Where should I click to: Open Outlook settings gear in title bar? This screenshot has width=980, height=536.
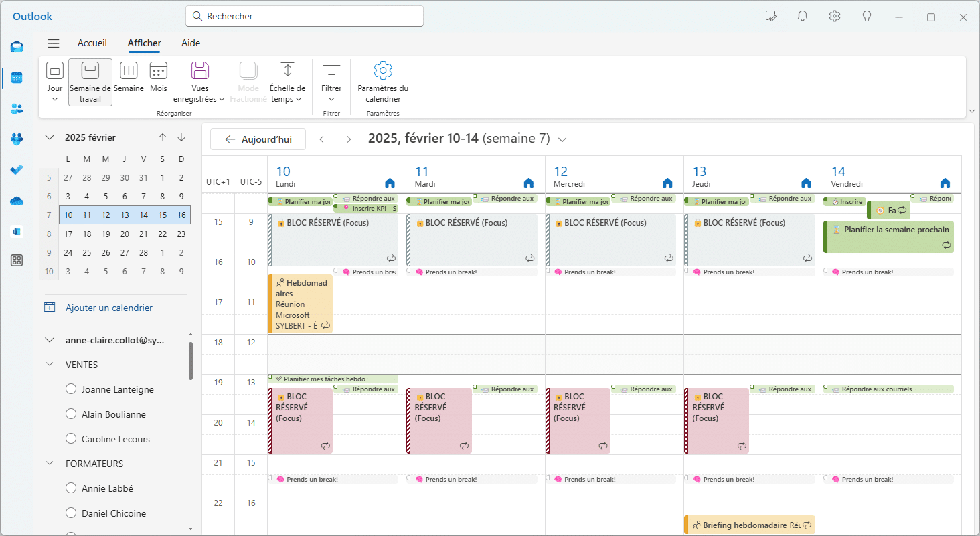(835, 17)
